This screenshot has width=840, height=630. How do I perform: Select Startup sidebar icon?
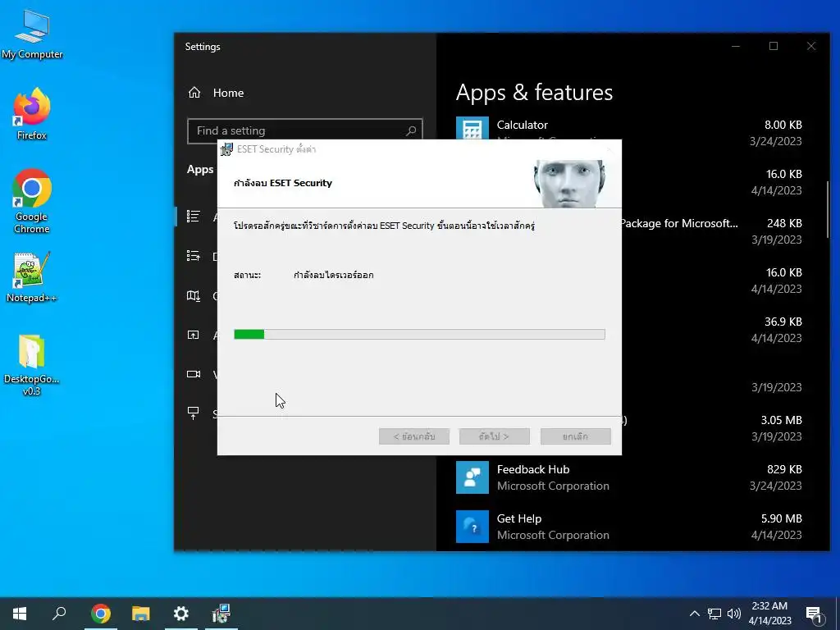coord(194,413)
